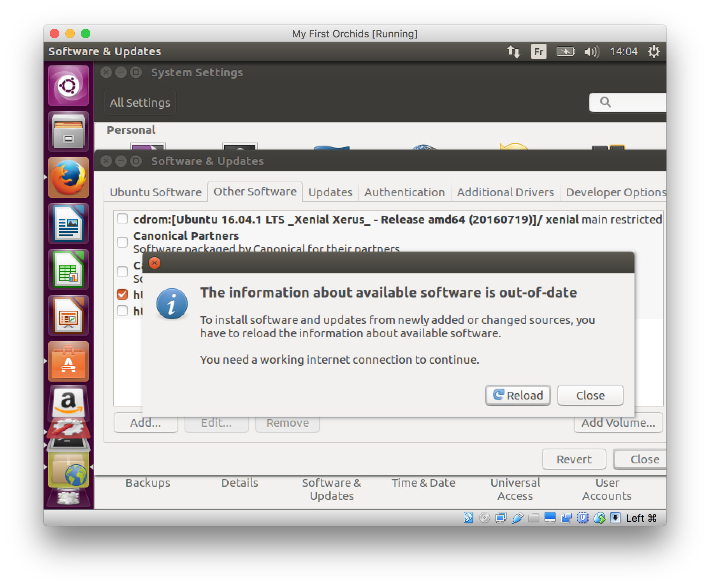Screen dimensions: 710x588
Task: Uncheck the enabled source checkbox
Action: pyautogui.click(x=122, y=294)
